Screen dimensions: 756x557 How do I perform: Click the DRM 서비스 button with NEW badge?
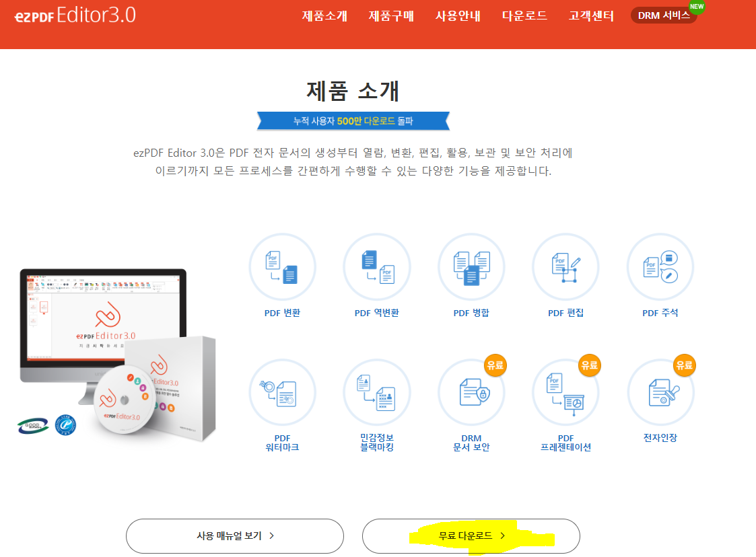point(664,15)
